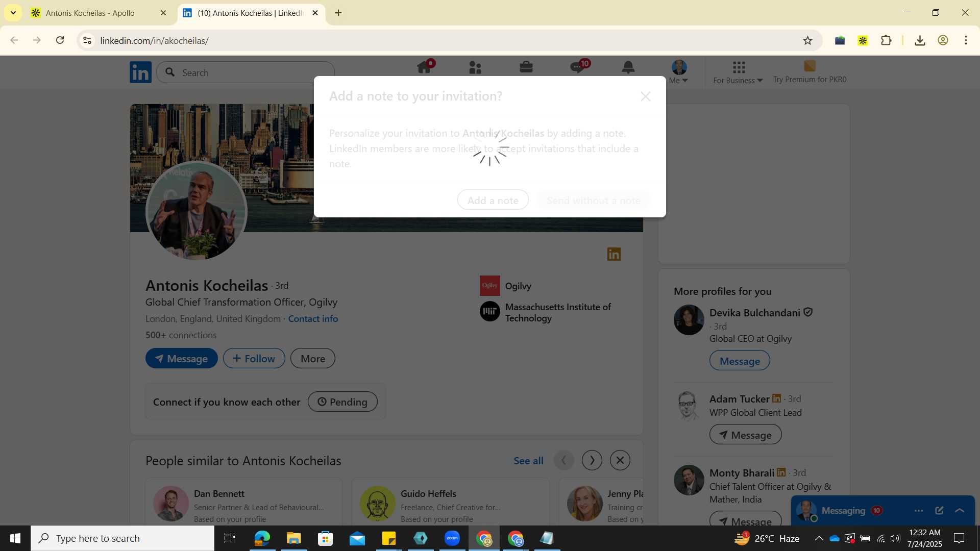The image size is (980, 551).
Task: Compose new message in Messaging overlay
Action: coord(939,510)
